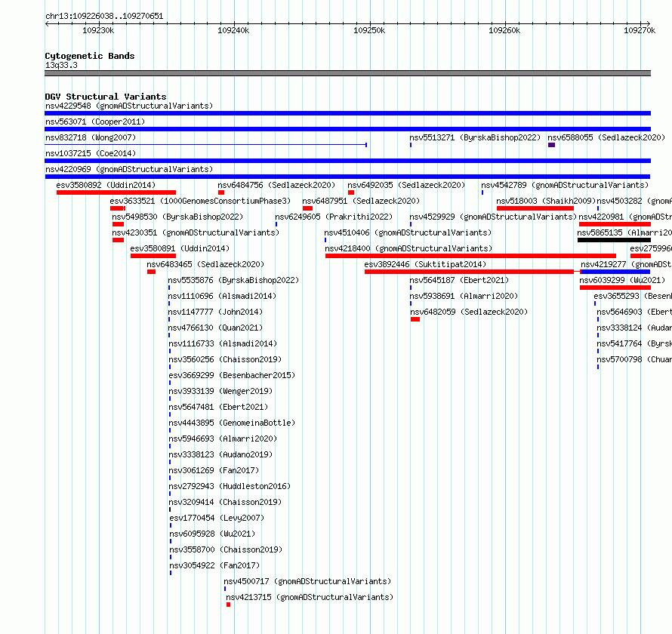Screen dimensions: 672x634
Task: Click nsv6249605 (Prakrithi2022) label
Action: [334, 217]
